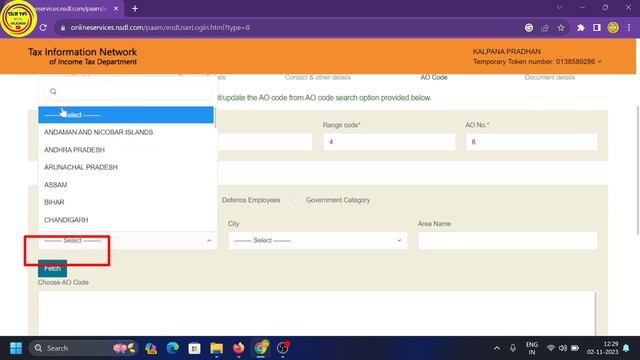640x360 pixels.
Task: Go to AO Code step
Action: click(434, 78)
